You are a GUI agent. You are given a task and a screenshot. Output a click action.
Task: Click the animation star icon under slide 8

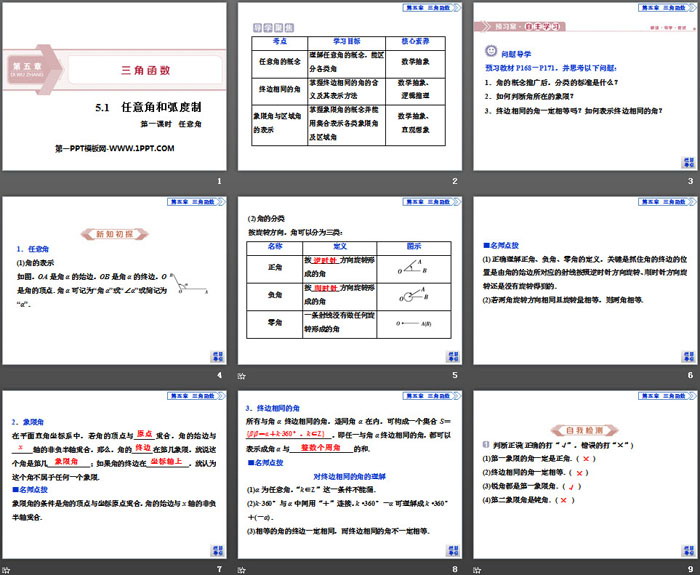coord(242,570)
